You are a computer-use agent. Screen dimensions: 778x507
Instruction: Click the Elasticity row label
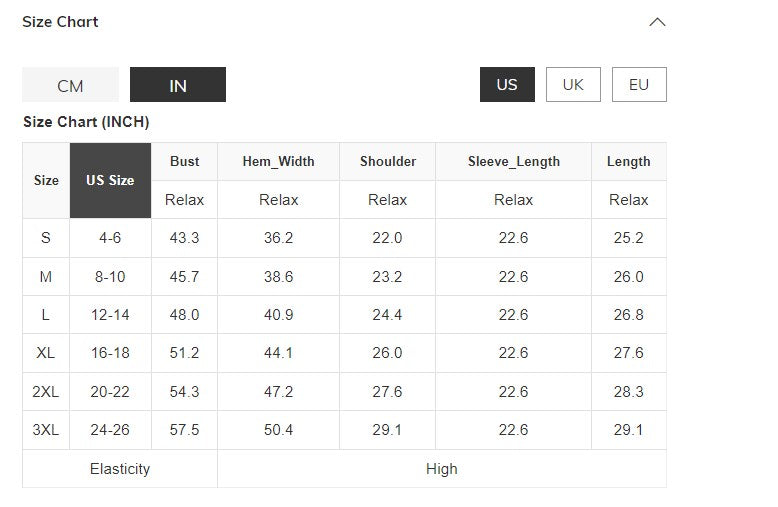pos(120,469)
